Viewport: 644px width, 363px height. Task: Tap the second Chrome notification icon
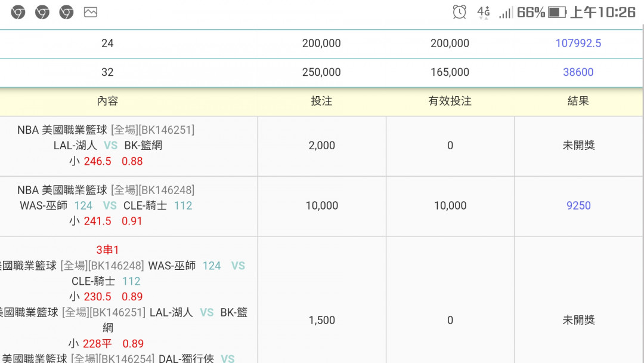[x=42, y=13]
